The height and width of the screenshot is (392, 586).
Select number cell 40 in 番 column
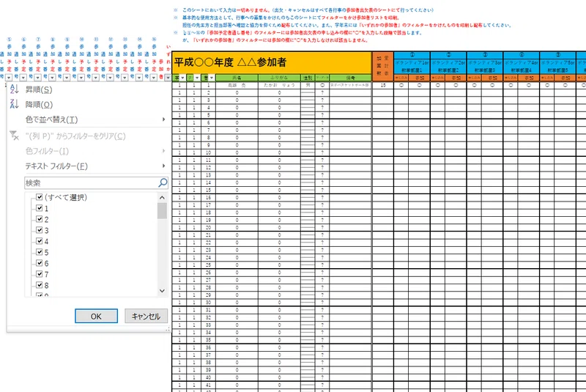(x=208, y=377)
